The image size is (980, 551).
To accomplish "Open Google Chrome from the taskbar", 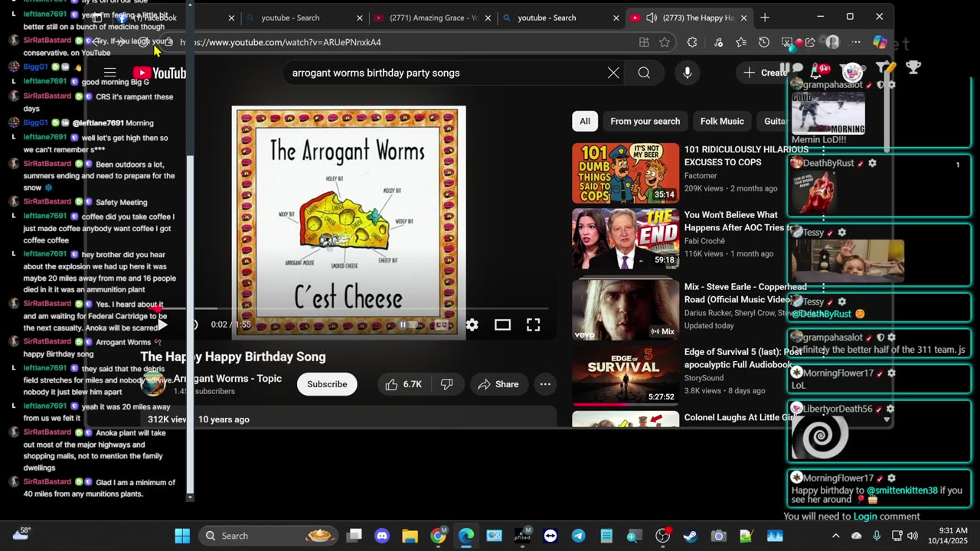I will pos(438,536).
